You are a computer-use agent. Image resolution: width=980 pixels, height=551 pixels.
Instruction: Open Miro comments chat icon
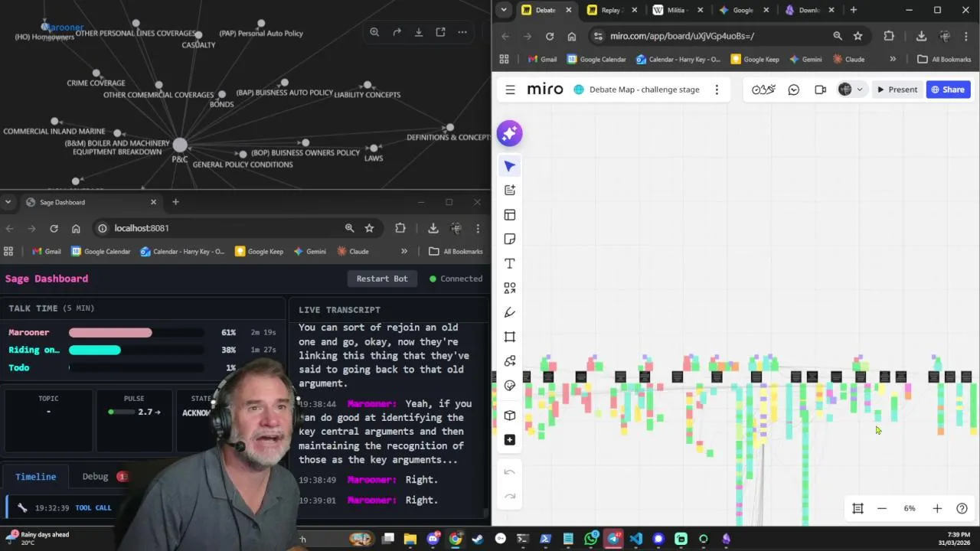coord(794,90)
